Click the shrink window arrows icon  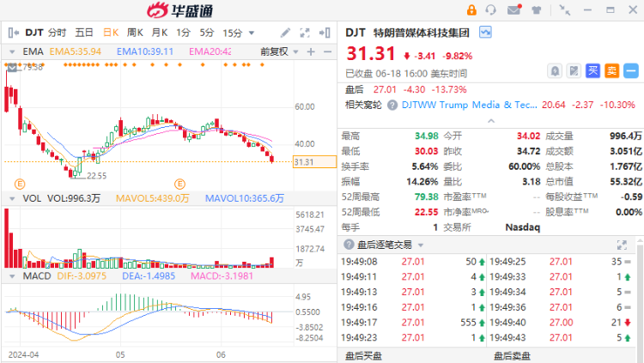click(x=565, y=9)
